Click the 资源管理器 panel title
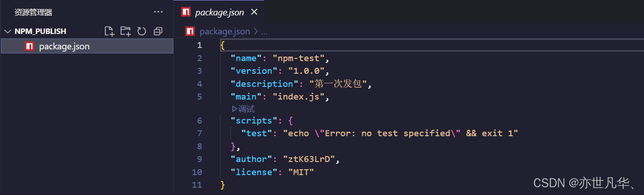Screen dimensions: 644x195 (x=33, y=12)
